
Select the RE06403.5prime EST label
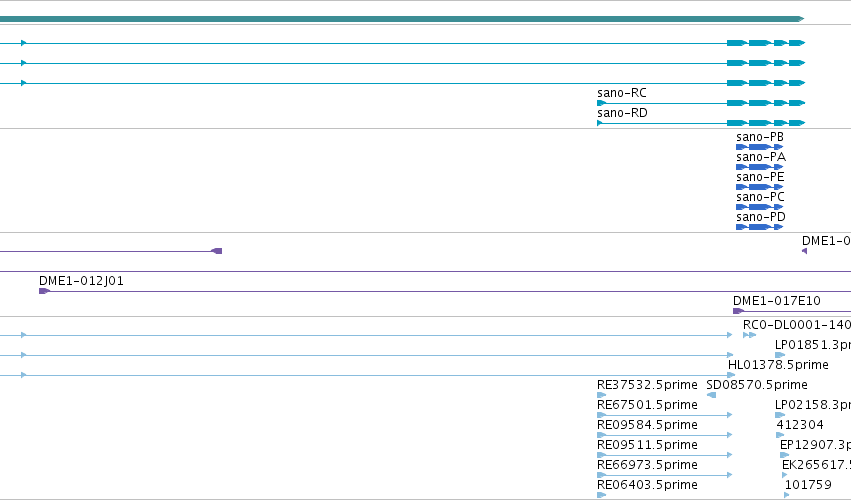pos(647,485)
